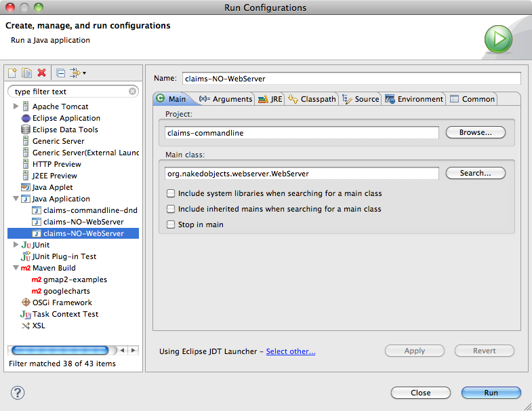
Task: Toggle the Stop in main checkbox
Action: pos(171,224)
